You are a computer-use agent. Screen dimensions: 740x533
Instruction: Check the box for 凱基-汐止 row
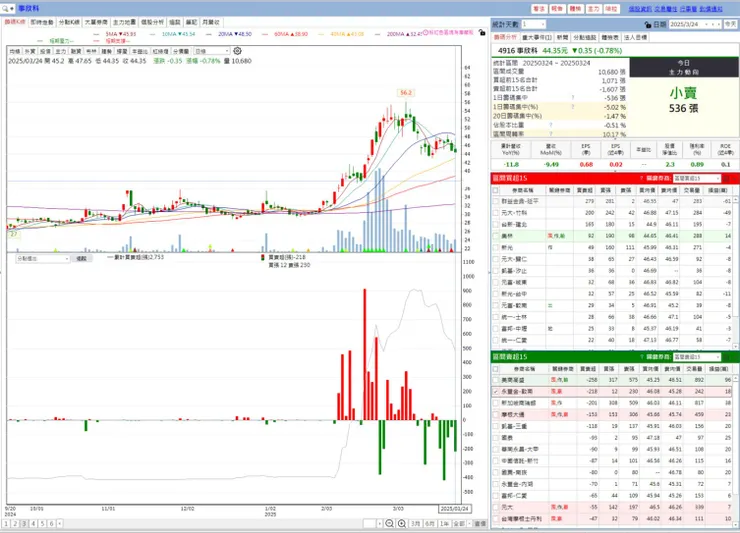(x=496, y=271)
